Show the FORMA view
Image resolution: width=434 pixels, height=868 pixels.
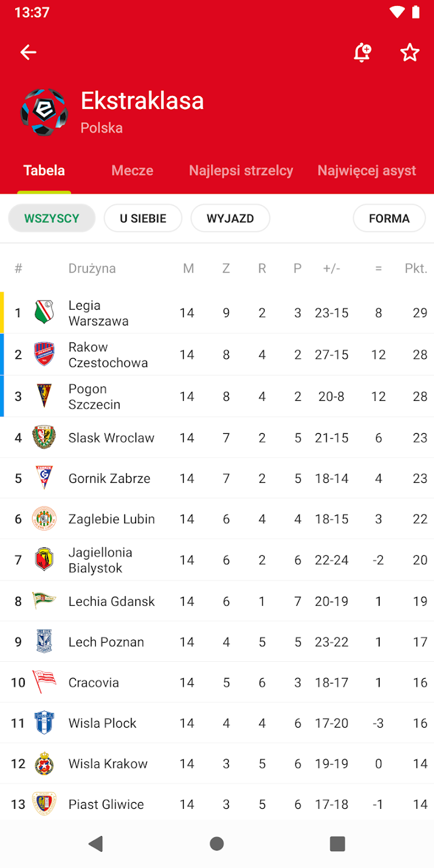click(x=389, y=218)
